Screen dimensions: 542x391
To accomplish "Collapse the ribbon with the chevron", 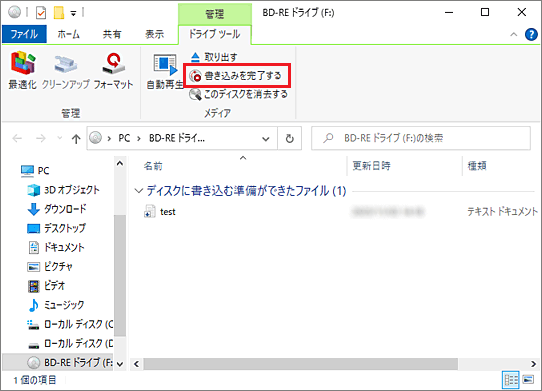I will [x=514, y=34].
